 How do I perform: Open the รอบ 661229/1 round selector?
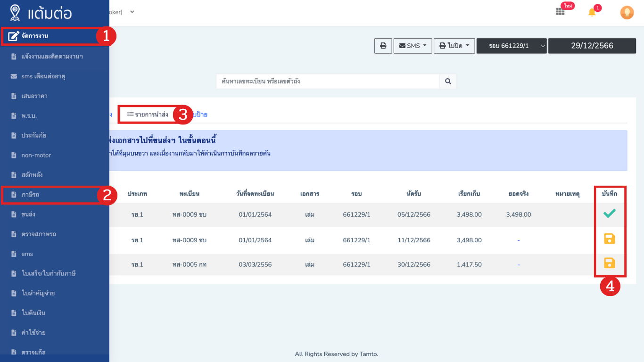512,46
